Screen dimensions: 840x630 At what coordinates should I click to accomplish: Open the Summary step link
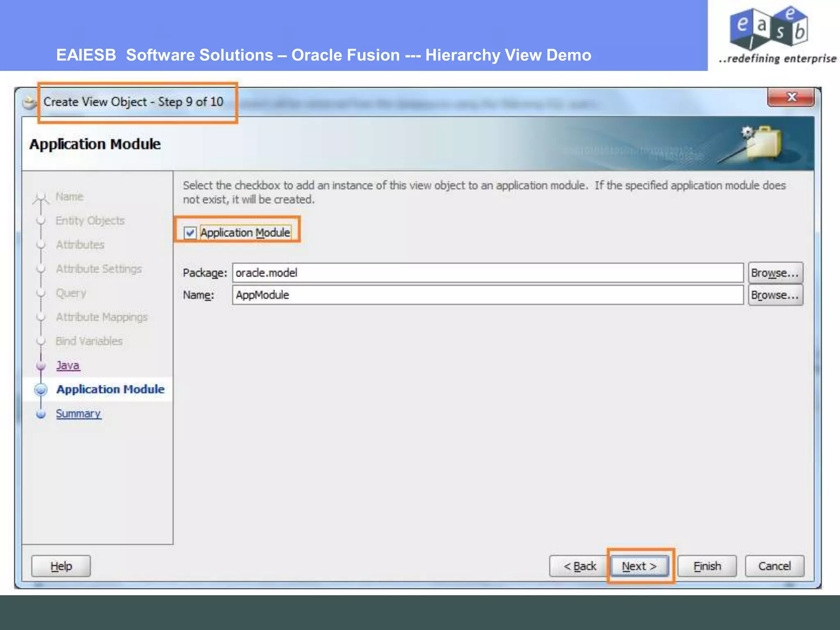(78, 413)
